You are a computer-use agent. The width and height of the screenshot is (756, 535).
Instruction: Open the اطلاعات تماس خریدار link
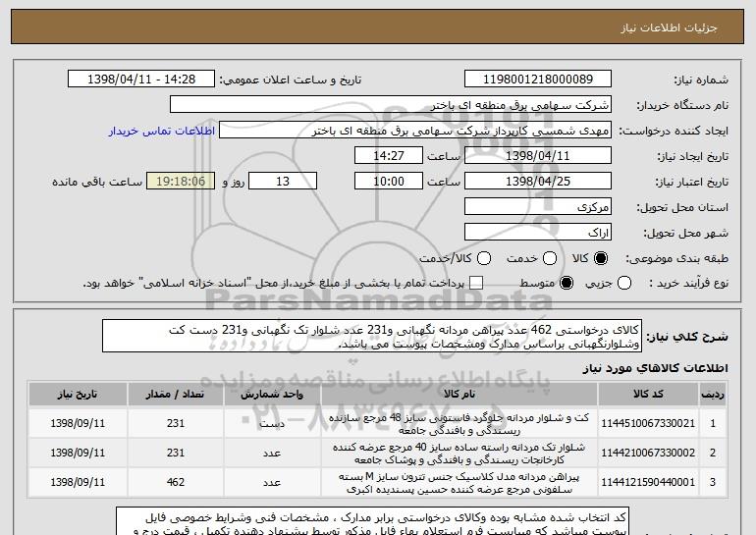point(162,131)
